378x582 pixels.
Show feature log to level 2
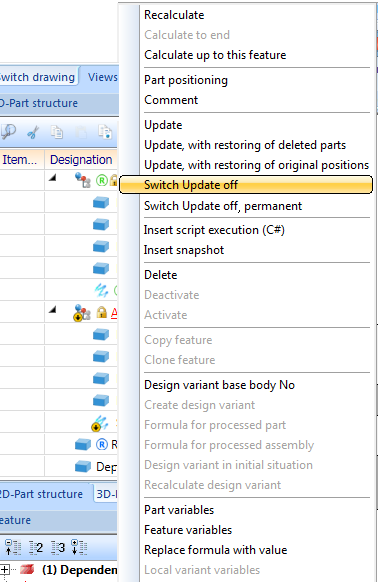coord(36,548)
